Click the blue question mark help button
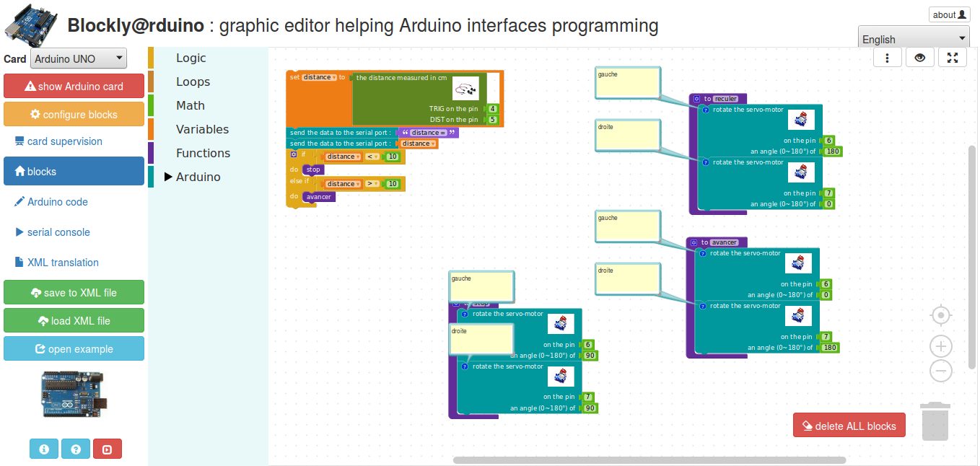Image resolution: width=980 pixels, height=466 pixels. [76, 449]
